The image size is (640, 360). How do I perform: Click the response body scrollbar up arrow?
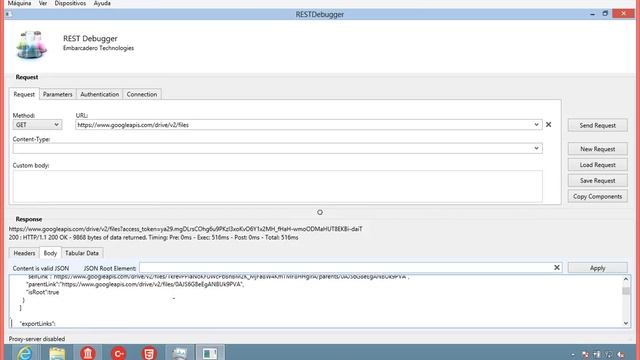pyautogui.click(x=626, y=279)
